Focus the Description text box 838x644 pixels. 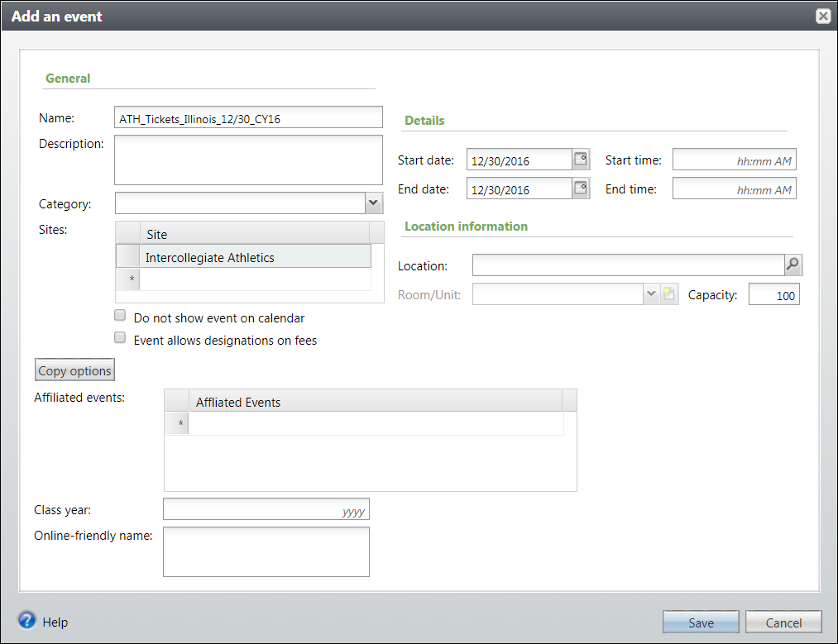248,160
